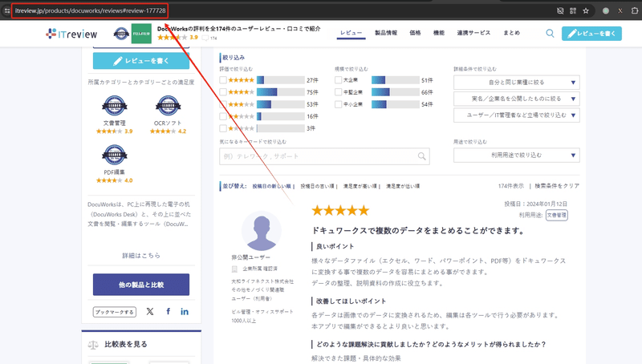
Task: Click the browser bookmark star icon
Action: pos(586,10)
